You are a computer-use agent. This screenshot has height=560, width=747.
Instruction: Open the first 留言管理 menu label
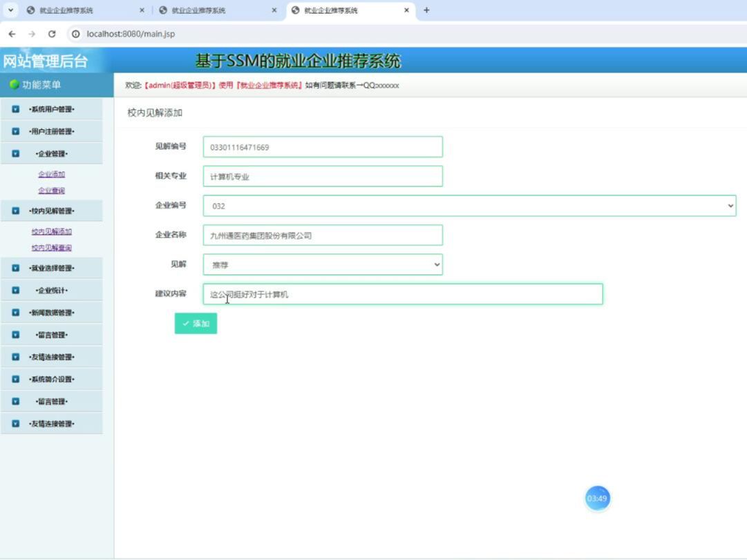[x=51, y=335]
